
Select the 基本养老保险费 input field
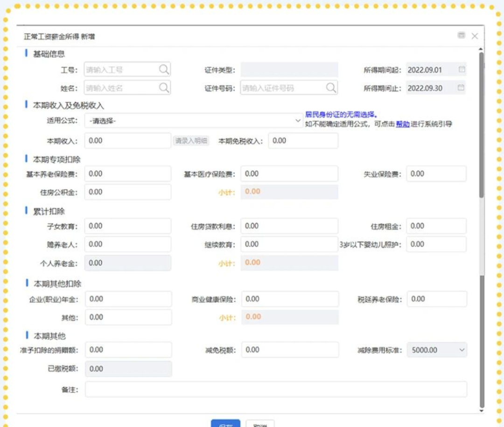point(128,174)
